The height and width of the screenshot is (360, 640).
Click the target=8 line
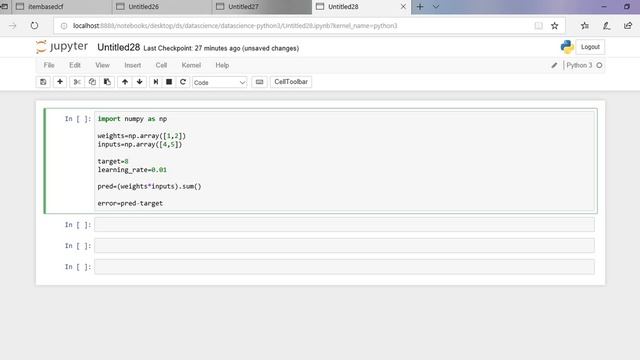113,161
